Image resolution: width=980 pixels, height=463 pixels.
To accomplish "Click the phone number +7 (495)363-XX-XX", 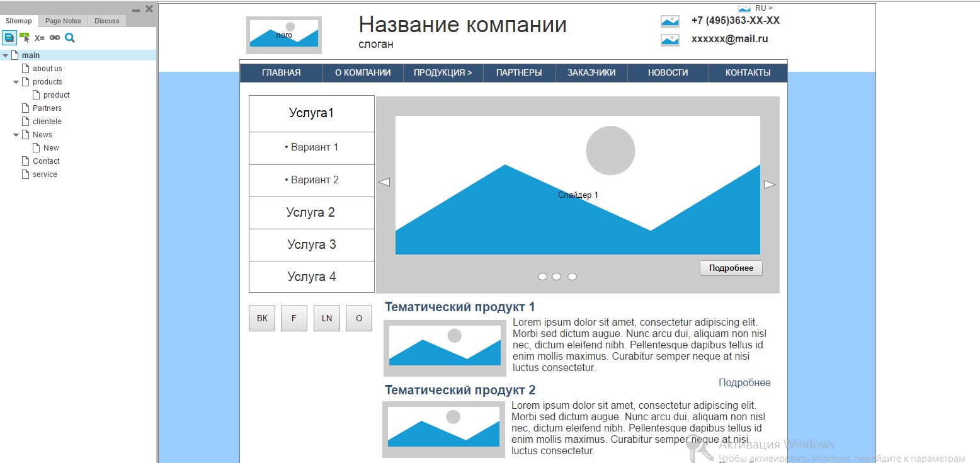I will 736,20.
